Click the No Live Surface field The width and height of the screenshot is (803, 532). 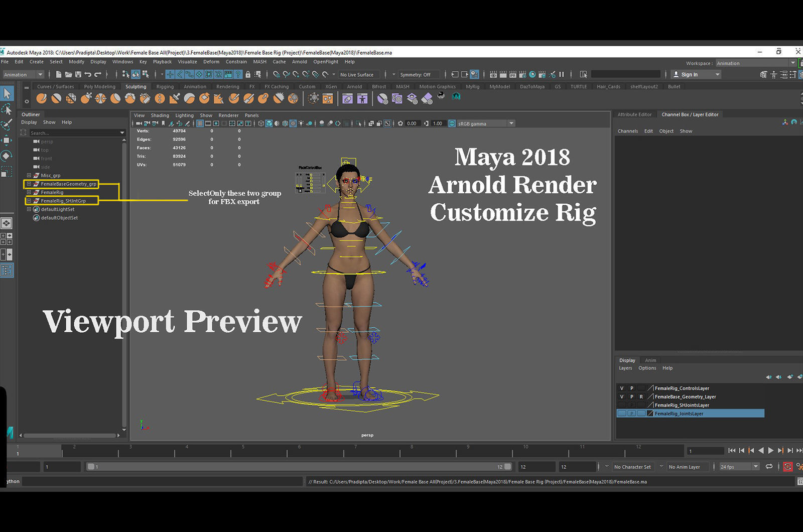(359, 74)
